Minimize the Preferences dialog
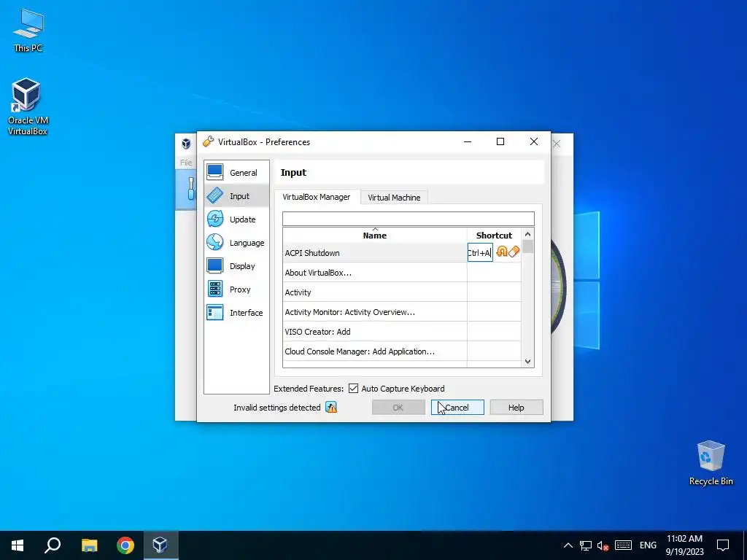The width and height of the screenshot is (747, 560). pos(468,141)
